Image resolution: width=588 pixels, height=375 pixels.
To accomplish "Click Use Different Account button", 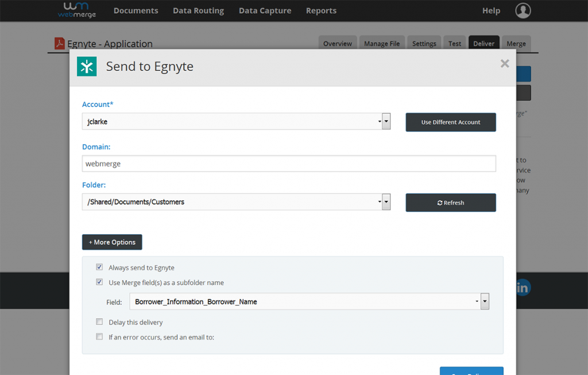I will coord(451,122).
